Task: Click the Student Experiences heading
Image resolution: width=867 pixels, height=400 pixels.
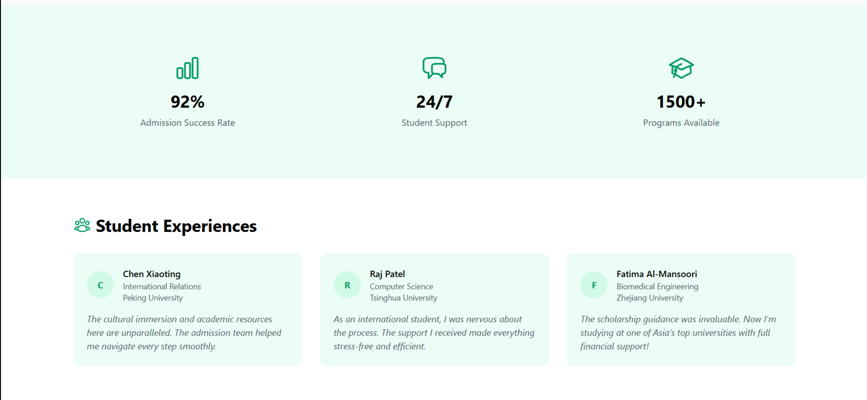Action: (x=176, y=226)
